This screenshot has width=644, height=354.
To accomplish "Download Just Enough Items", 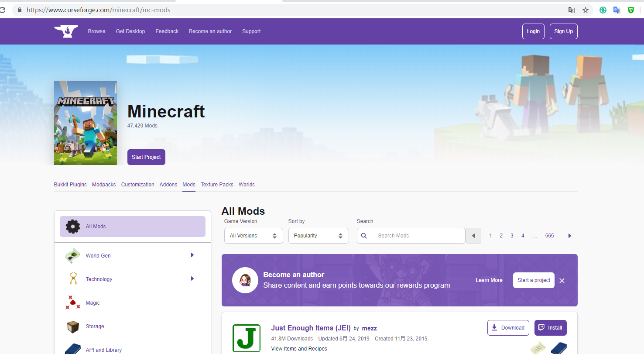I will 508,328.
